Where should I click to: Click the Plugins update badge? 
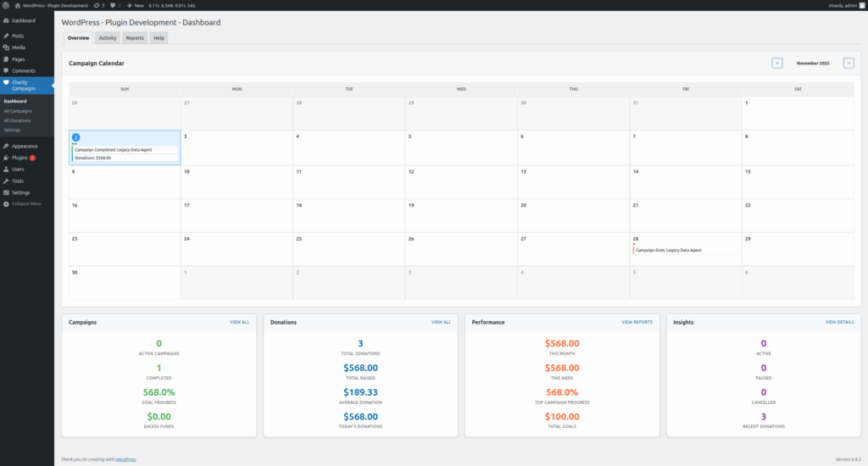[x=32, y=158]
